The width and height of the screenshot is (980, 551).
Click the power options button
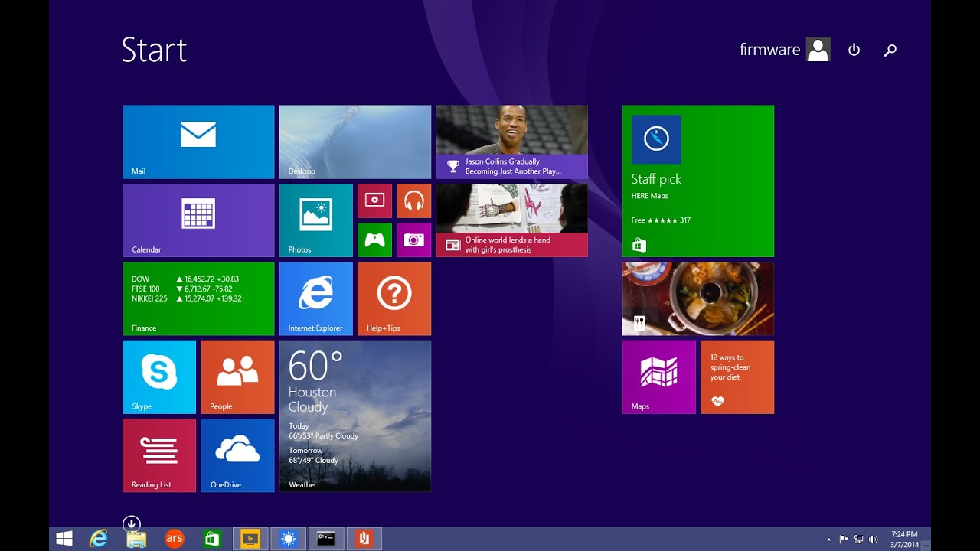[854, 50]
